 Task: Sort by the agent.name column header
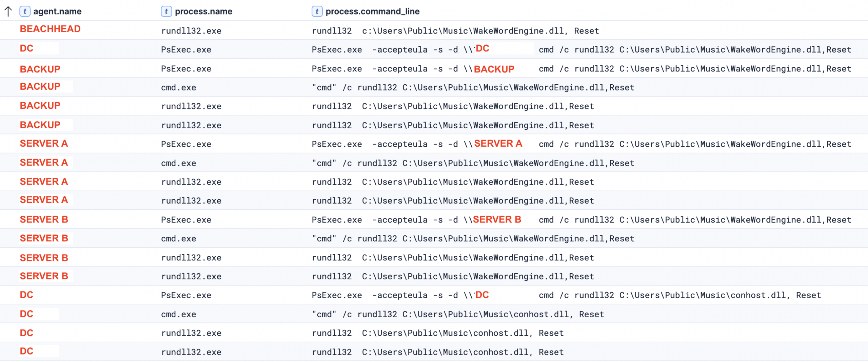coord(57,12)
